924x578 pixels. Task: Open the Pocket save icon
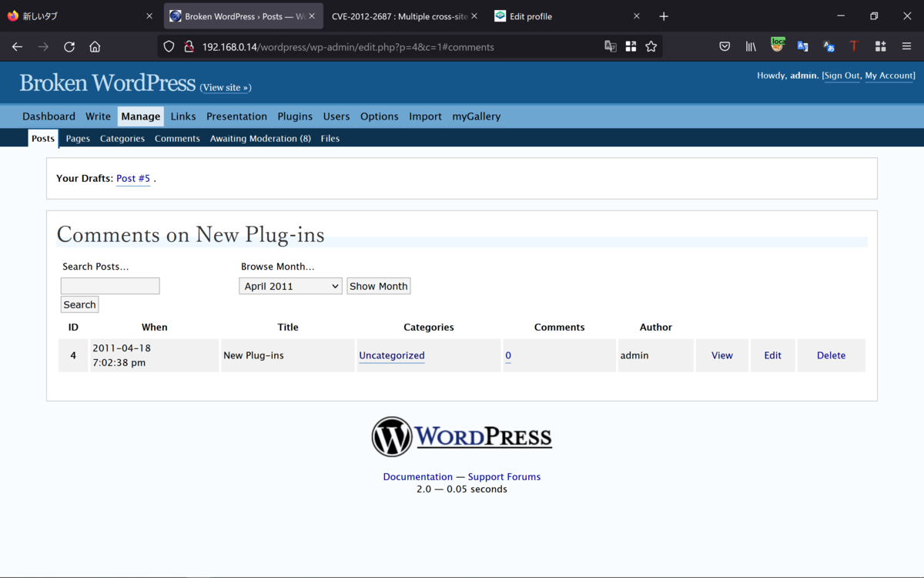(x=725, y=47)
